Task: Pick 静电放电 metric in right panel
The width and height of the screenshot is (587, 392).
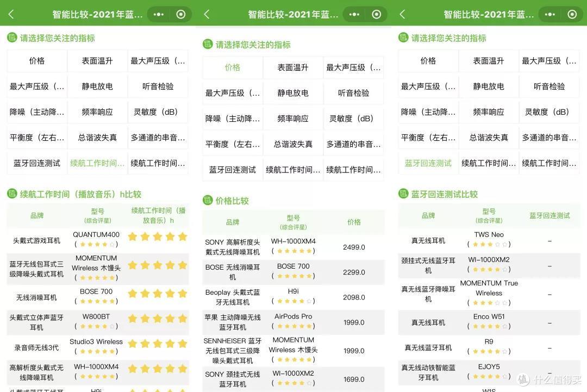Action: point(489,86)
